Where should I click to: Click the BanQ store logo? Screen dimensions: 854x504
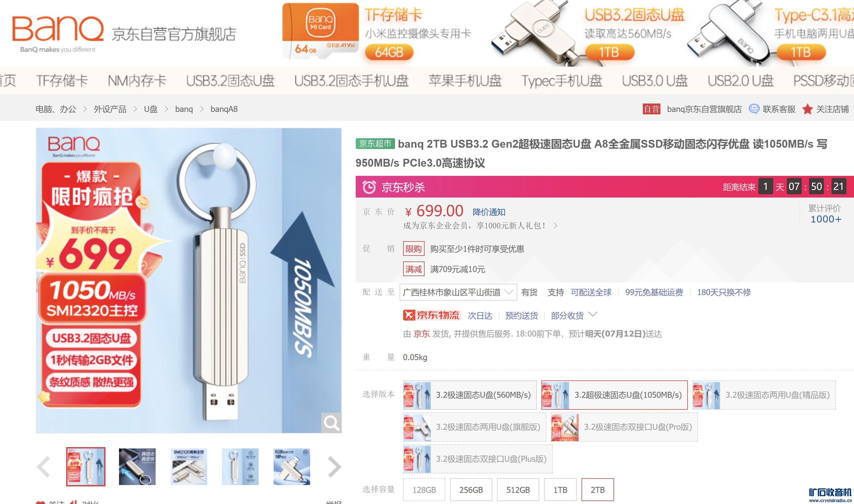click(58, 33)
